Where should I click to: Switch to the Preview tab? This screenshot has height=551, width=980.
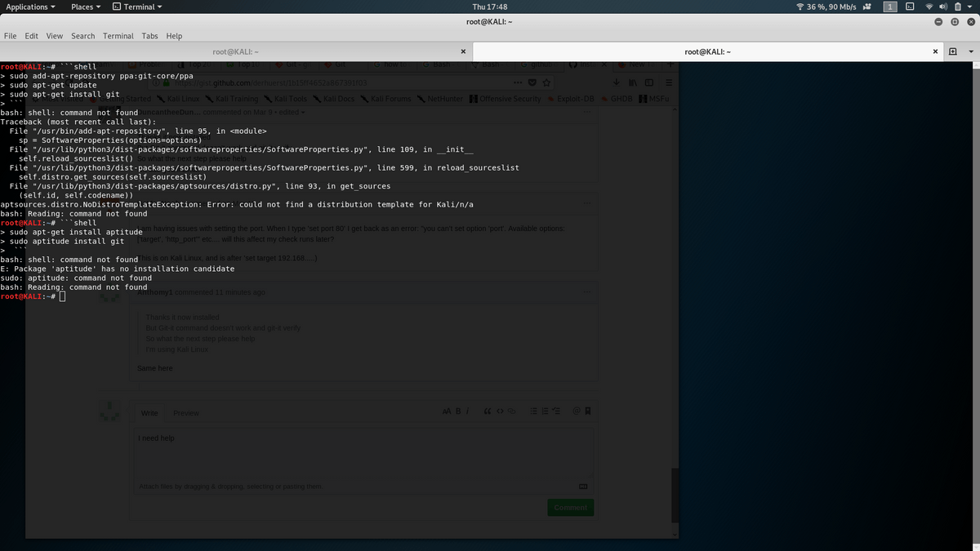[185, 413]
